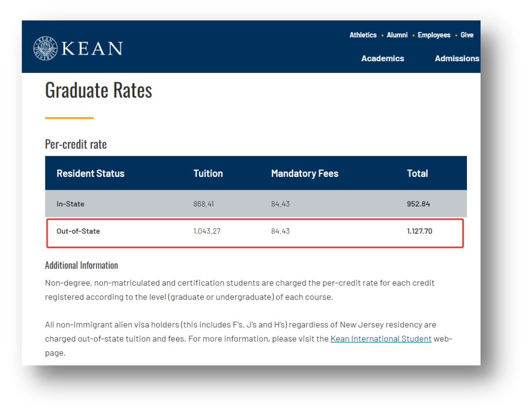Open the Employees link
Image resolution: width=532 pixels, height=414 pixels.
click(x=434, y=35)
